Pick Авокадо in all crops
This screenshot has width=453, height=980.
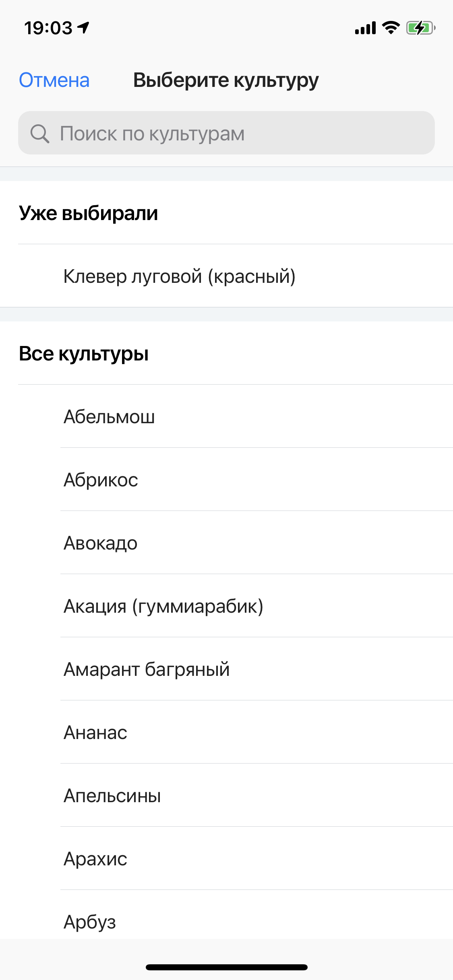226,543
